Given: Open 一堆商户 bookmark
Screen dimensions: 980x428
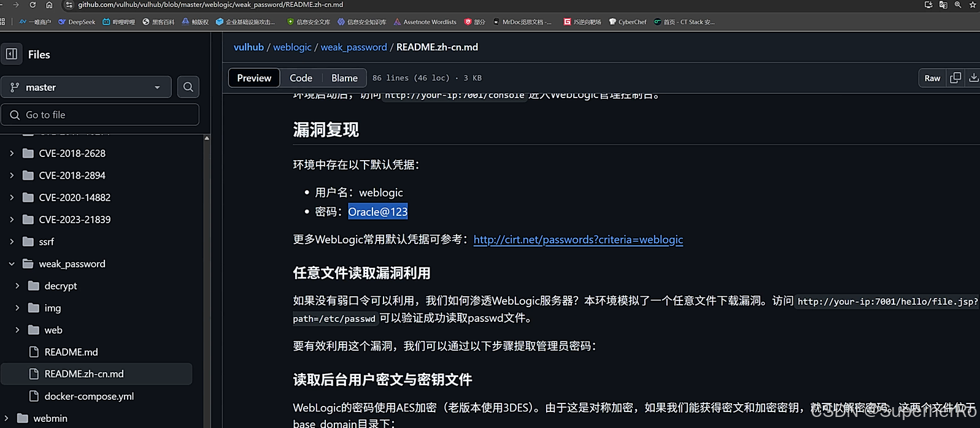Looking at the screenshot, I should (x=35, y=22).
